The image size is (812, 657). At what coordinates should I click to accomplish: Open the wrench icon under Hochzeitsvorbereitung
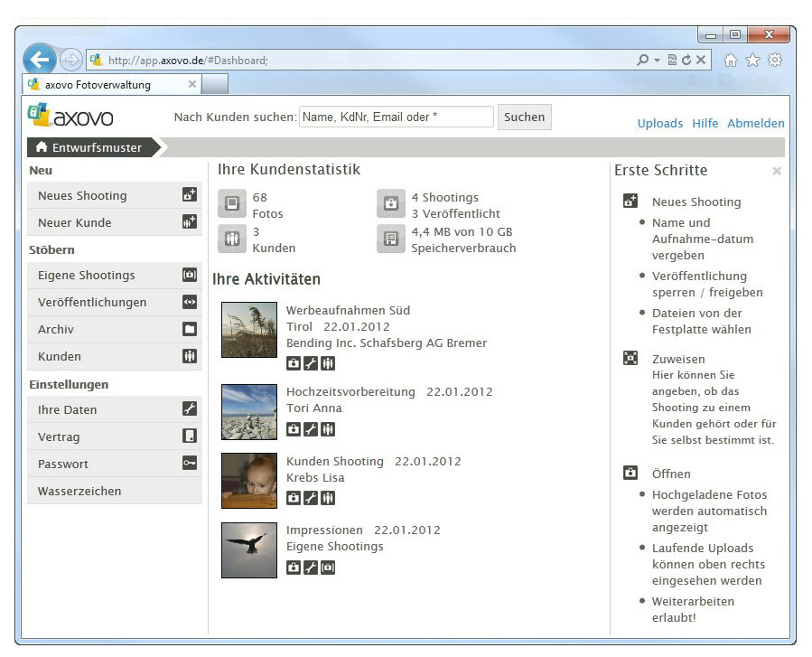pyautogui.click(x=311, y=429)
